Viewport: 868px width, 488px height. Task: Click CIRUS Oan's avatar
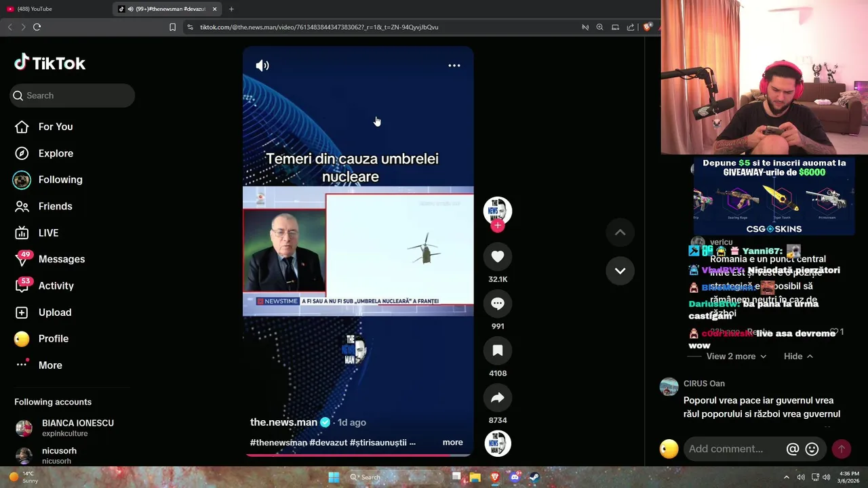point(669,387)
